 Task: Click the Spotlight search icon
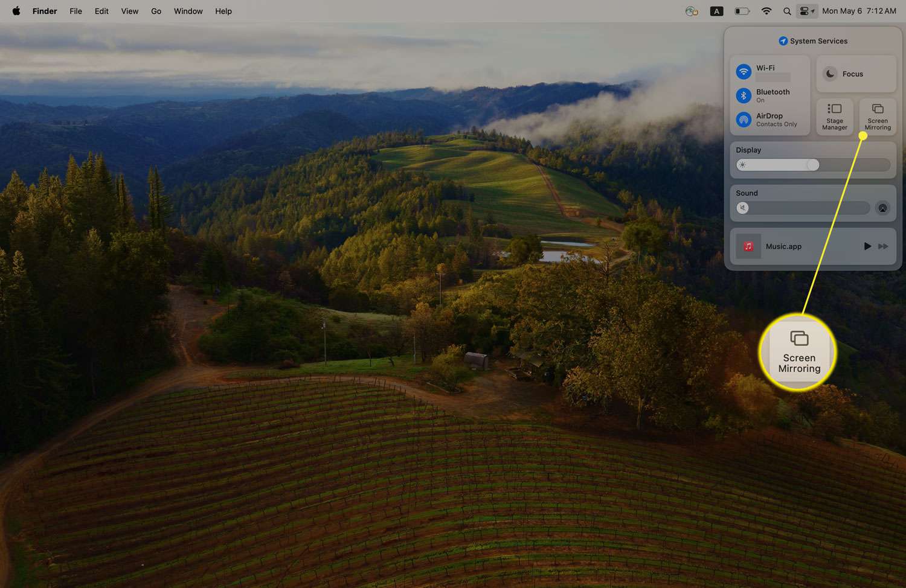(786, 11)
